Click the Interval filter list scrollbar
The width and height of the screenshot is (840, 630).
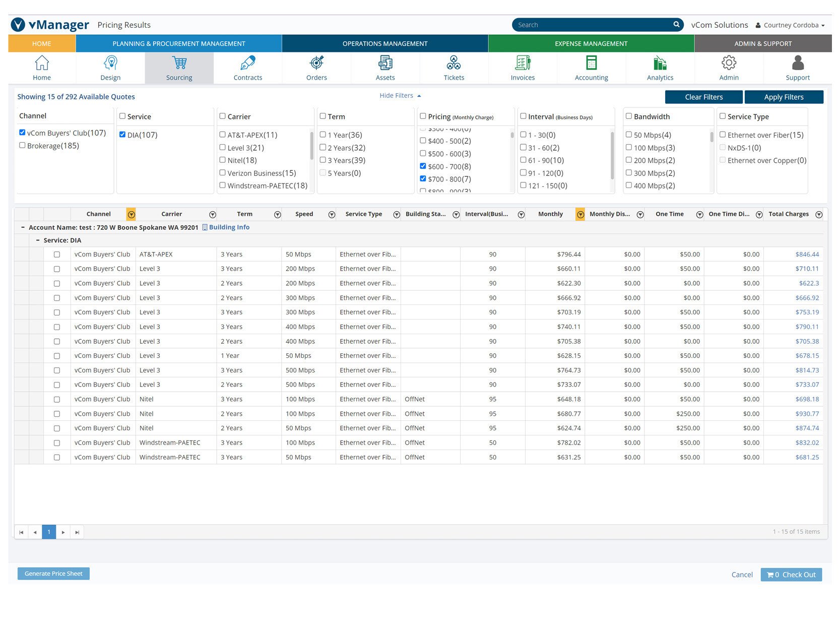pos(612,155)
